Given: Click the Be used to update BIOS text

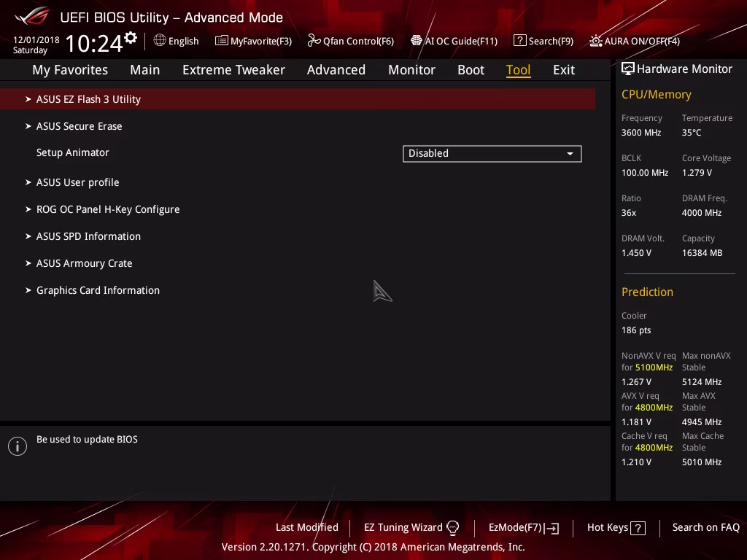Looking at the screenshot, I should [x=88, y=439].
